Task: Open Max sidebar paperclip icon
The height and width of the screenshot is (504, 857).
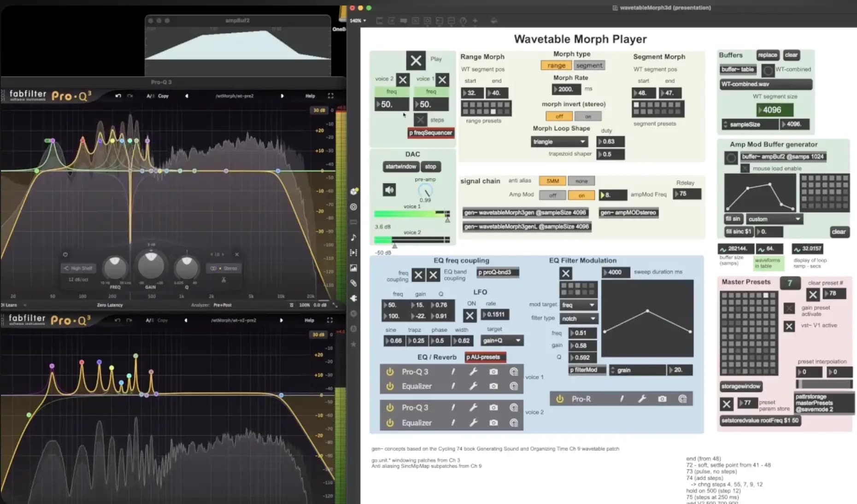Action: pyautogui.click(x=353, y=283)
